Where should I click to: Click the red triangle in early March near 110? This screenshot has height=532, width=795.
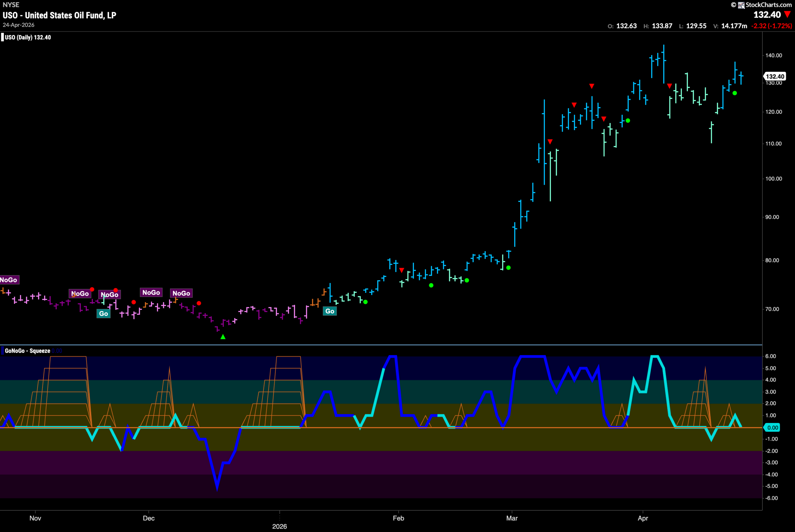click(x=550, y=142)
